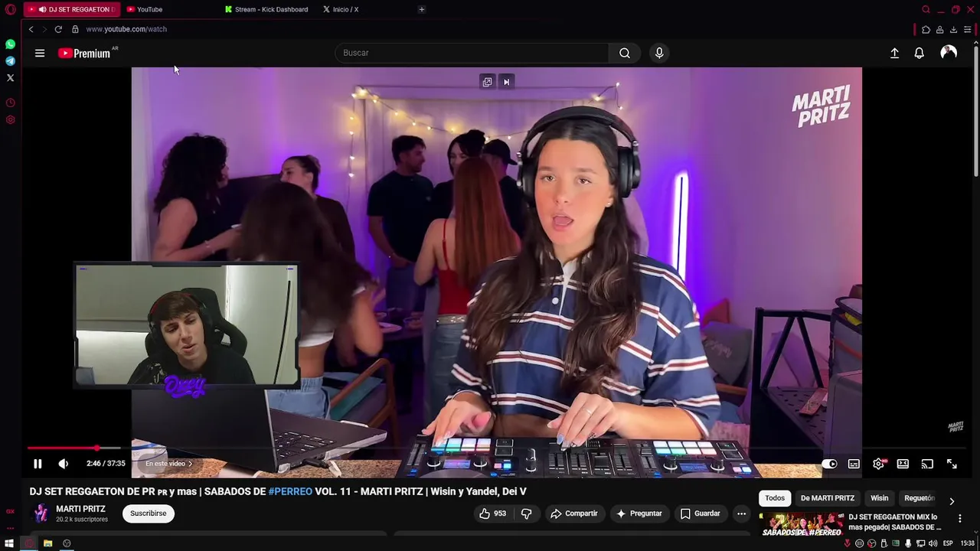Focus the 'Buscar' search field

click(x=472, y=53)
